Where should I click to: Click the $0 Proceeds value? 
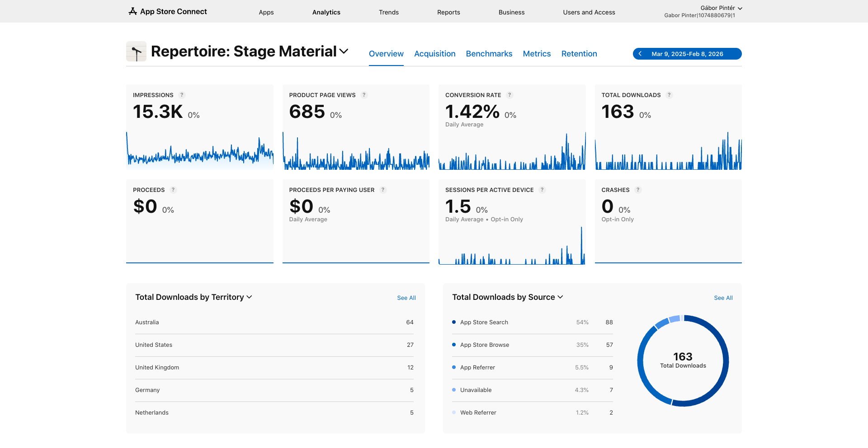(145, 206)
